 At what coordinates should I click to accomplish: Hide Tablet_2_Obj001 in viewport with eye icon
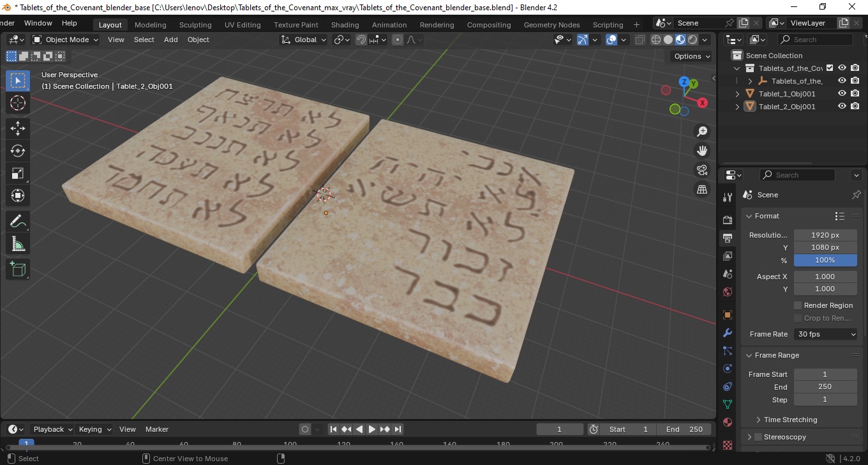(x=842, y=106)
